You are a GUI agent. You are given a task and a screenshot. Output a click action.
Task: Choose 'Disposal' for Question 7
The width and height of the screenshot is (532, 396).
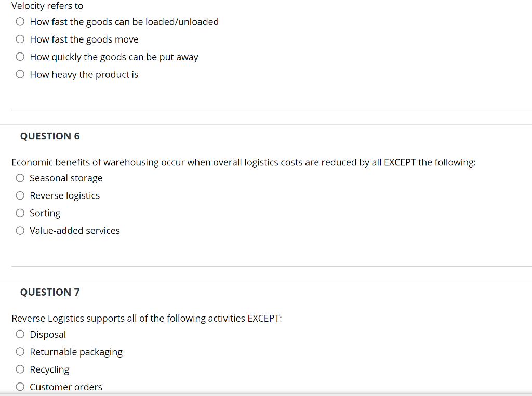[x=20, y=335]
